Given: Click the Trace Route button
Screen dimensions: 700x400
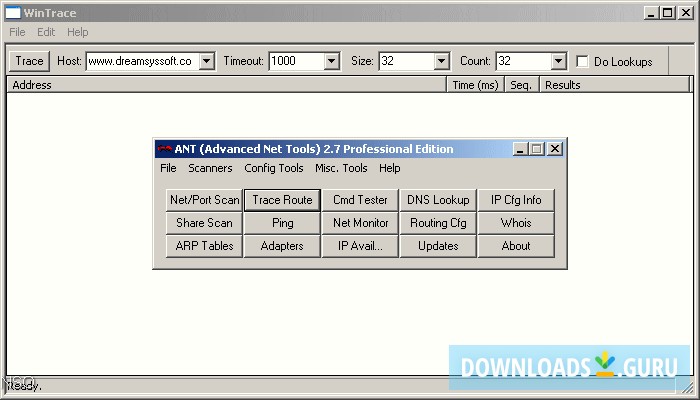Looking at the screenshot, I should pyautogui.click(x=282, y=200).
